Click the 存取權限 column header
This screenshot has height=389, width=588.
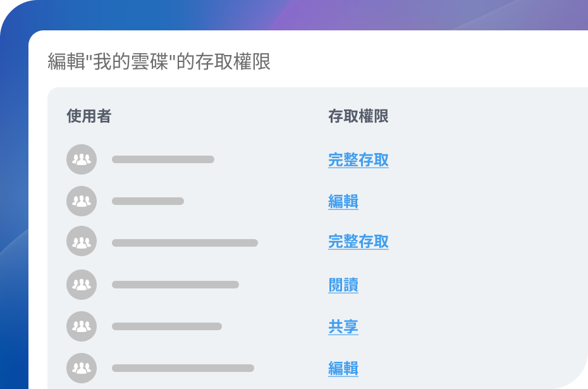[358, 116]
